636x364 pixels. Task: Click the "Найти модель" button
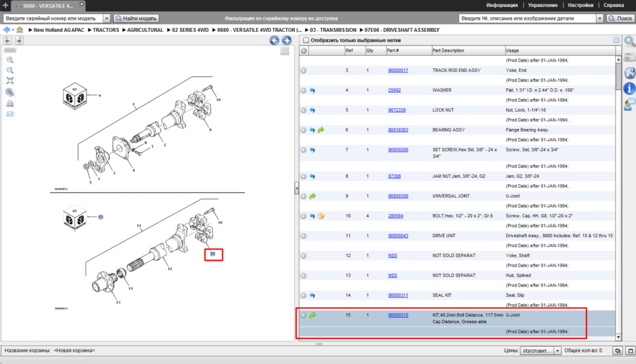point(136,18)
